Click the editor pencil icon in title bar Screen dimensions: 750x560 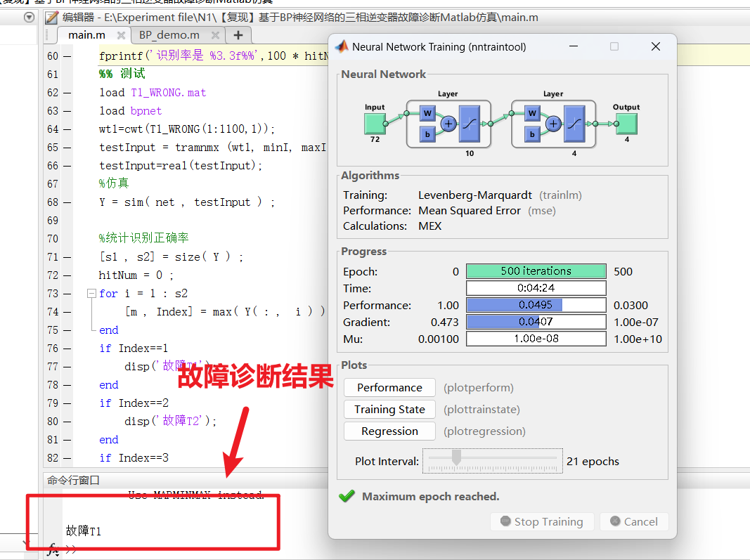51,18
